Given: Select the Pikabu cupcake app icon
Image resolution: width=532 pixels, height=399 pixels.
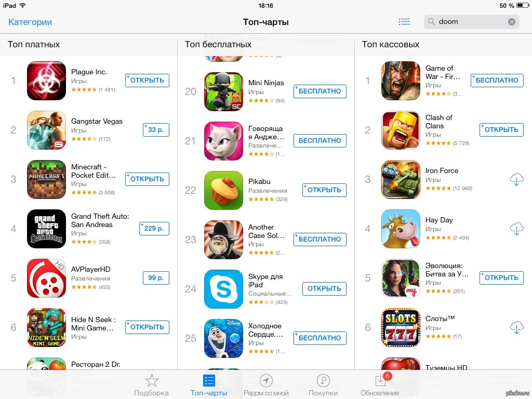Looking at the screenshot, I should click(223, 190).
